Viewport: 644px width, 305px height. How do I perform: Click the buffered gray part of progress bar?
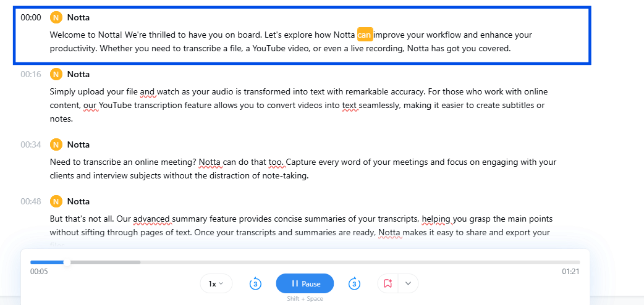pos(104,262)
